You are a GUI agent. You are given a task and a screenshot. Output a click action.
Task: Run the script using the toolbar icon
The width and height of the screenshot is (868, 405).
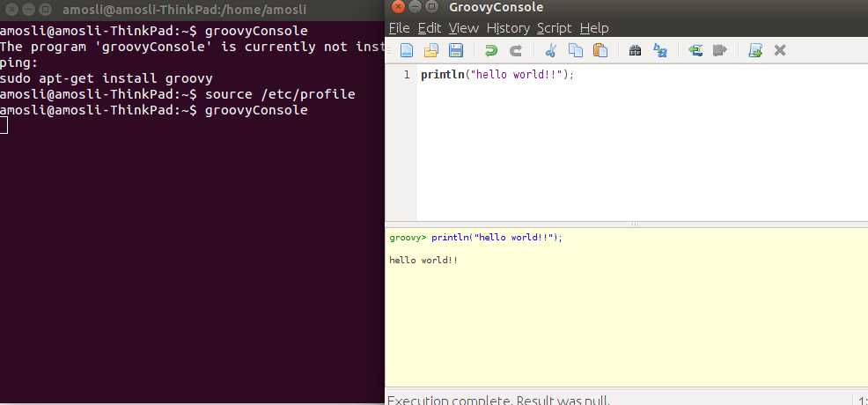point(755,50)
